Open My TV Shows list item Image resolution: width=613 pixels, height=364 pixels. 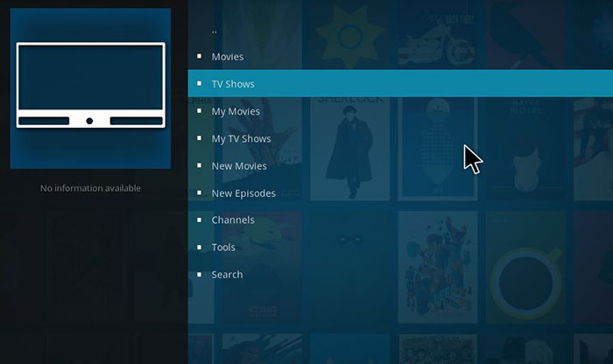click(x=400, y=138)
